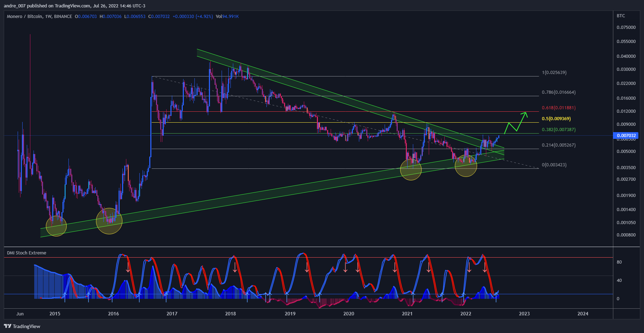Click the 2018 label on time axis
Screen dimensions: 644x333
pos(230,314)
